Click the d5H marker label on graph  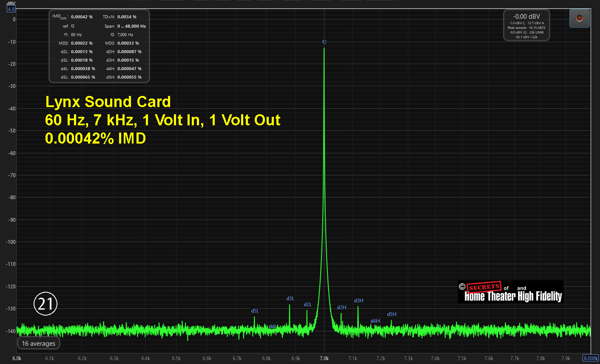tap(392, 314)
